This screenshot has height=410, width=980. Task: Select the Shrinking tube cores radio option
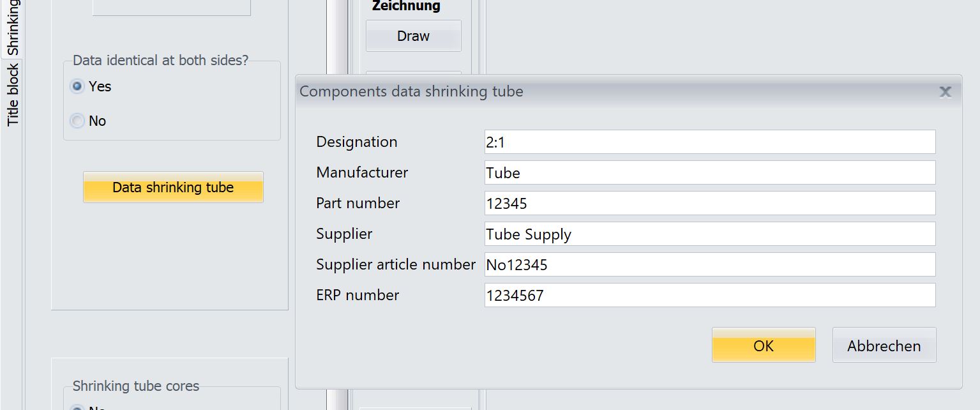[x=77, y=407]
